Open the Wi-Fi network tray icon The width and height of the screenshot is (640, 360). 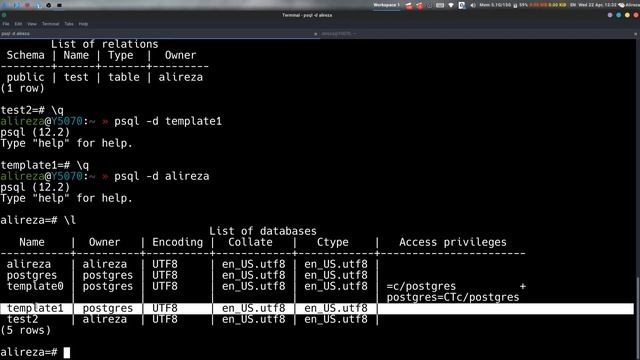click(451, 5)
